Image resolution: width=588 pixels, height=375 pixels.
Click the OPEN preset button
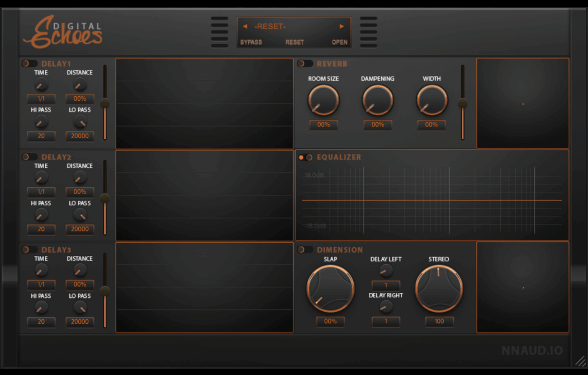pos(340,42)
